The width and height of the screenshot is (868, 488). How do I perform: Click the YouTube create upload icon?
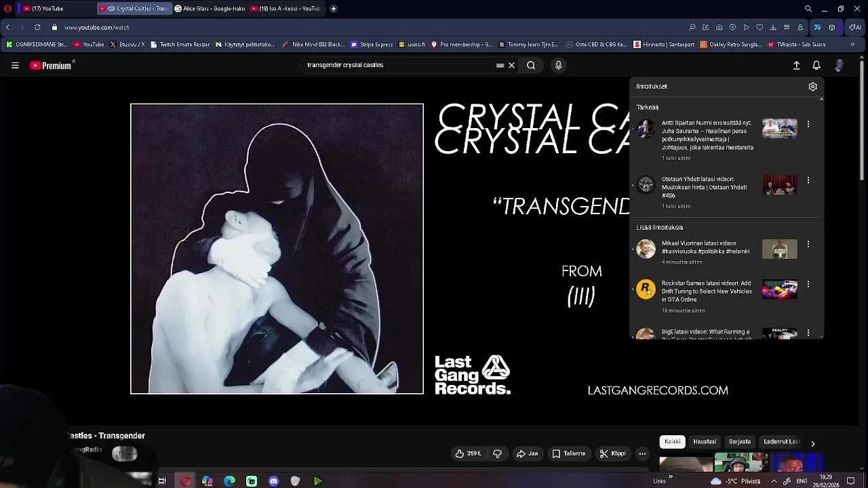point(797,66)
